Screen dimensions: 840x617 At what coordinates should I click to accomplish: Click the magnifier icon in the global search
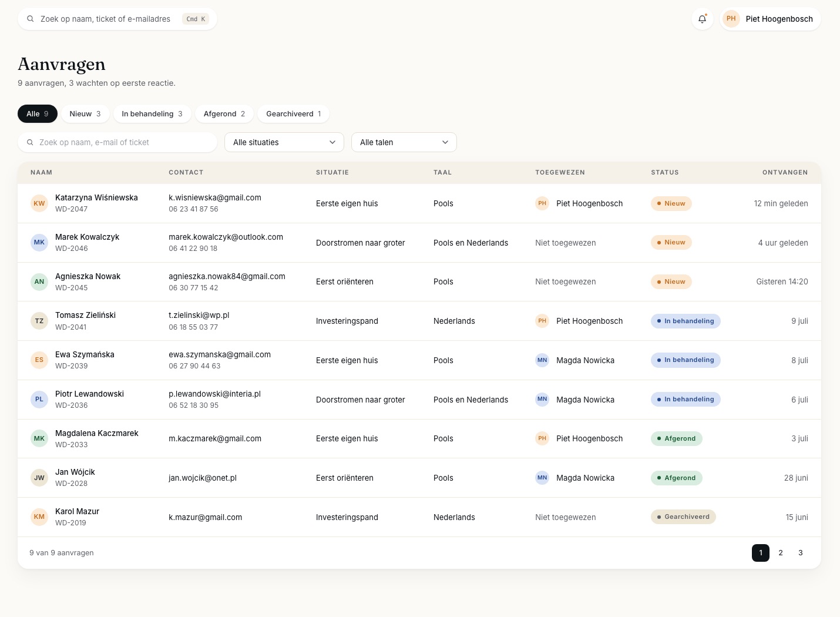pos(31,19)
